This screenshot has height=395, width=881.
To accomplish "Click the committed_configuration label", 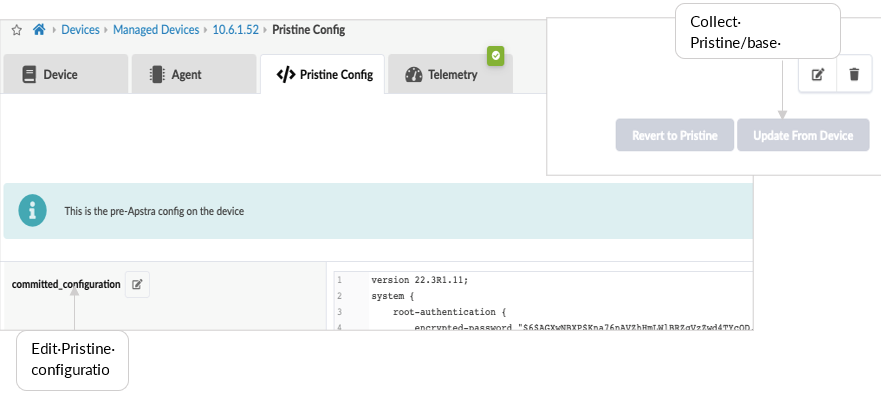I will [66, 284].
